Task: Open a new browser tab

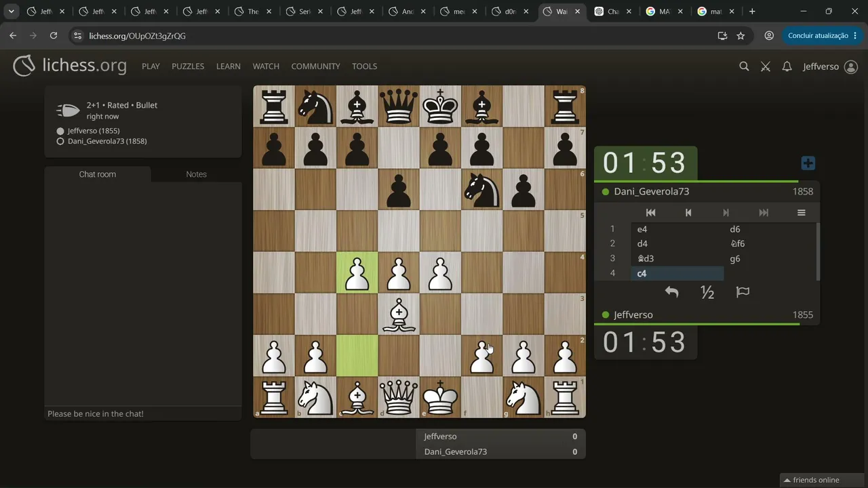Action: 752,12
